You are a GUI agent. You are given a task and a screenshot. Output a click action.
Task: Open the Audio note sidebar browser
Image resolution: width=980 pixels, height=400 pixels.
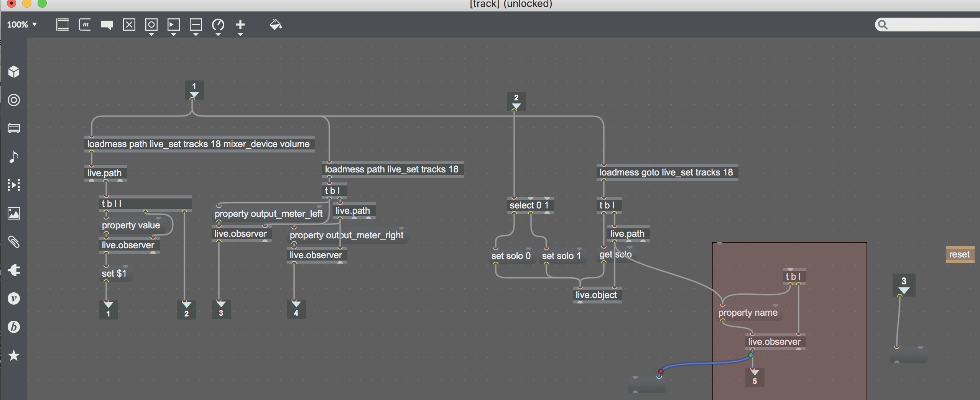[14, 157]
